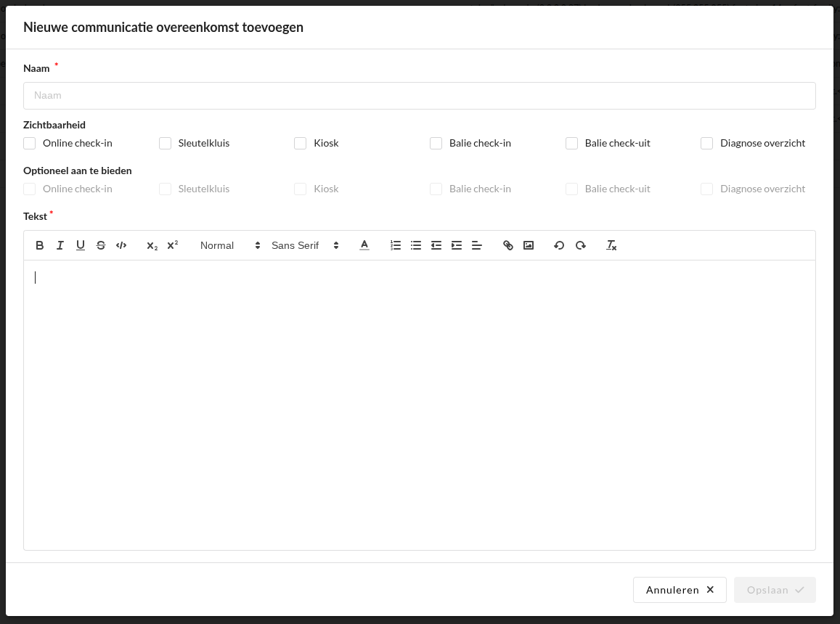Apply superscript formatting

(x=172, y=245)
